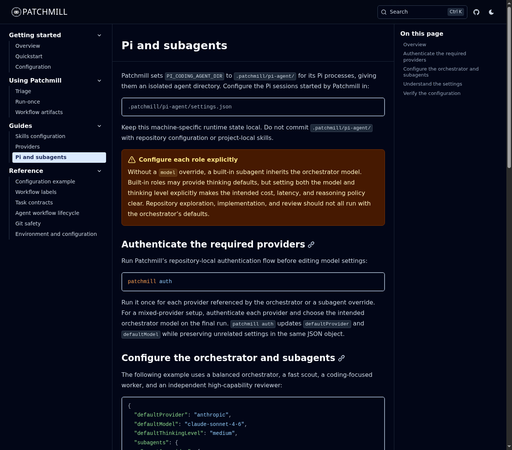Click the search magnifier icon
Viewport: 512px width, 450px height.
point(384,12)
